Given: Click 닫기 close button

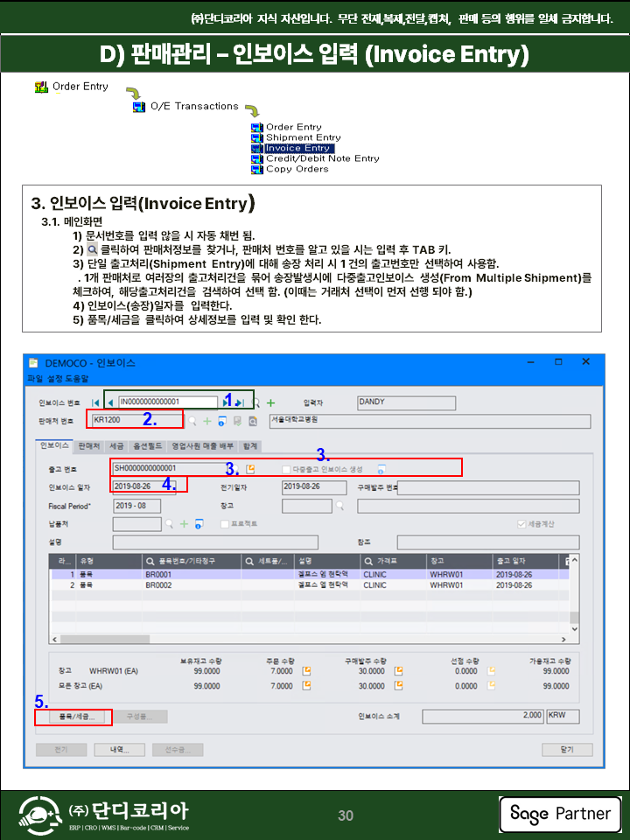Looking at the screenshot, I should 567,750.
